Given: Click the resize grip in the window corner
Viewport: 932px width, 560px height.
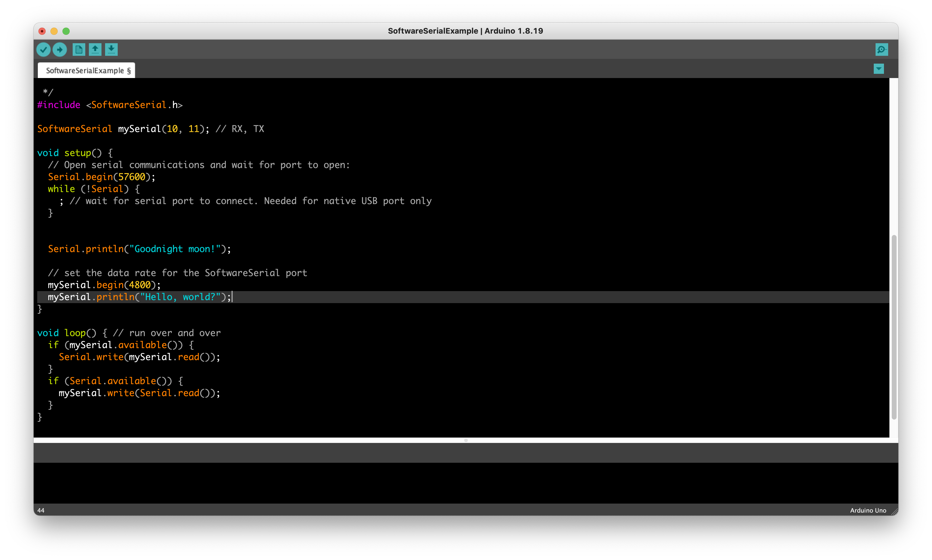Looking at the screenshot, I should [x=894, y=512].
